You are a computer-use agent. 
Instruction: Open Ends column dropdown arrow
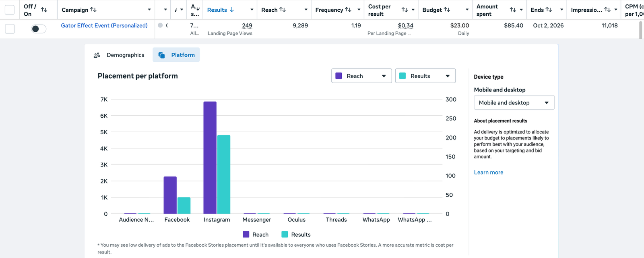561,10
